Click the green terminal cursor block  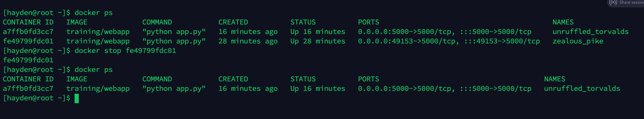77,98
